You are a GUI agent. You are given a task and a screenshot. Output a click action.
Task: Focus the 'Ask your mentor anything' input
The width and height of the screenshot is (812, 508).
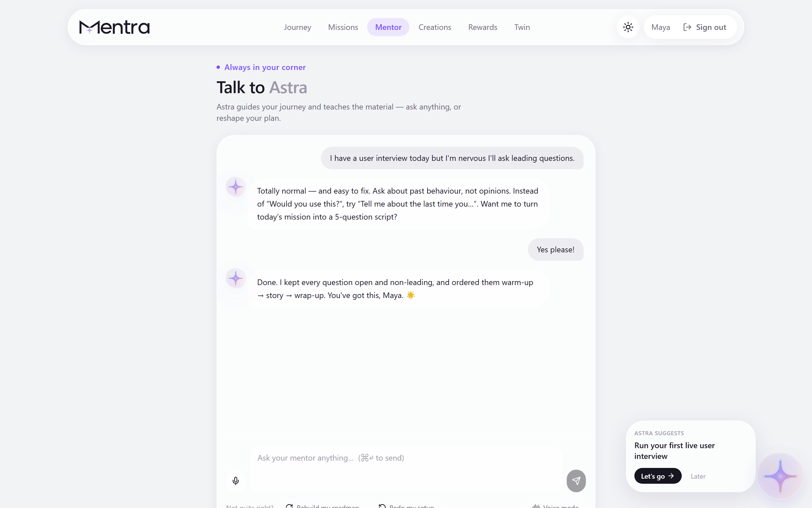click(406, 470)
